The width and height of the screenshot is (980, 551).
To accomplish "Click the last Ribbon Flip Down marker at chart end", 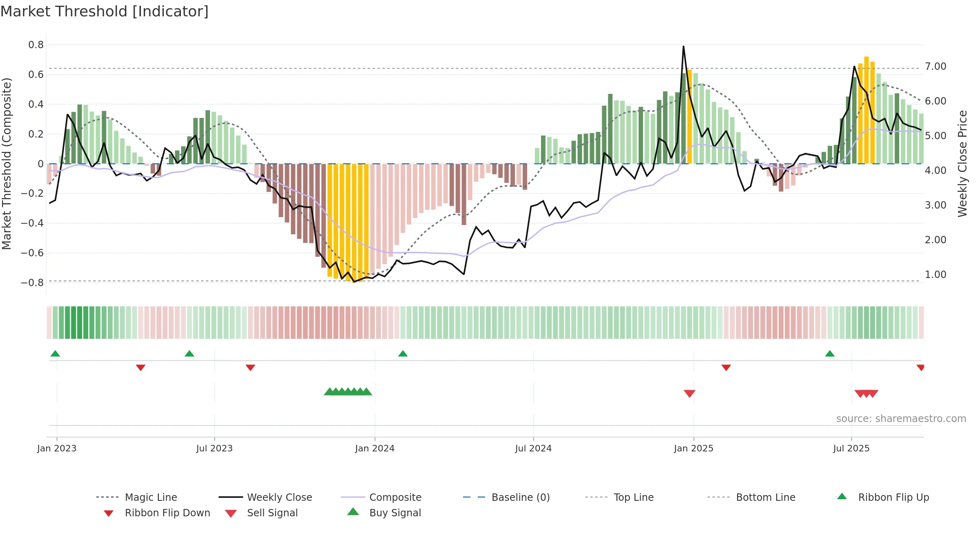I will [x=920, y=368].
